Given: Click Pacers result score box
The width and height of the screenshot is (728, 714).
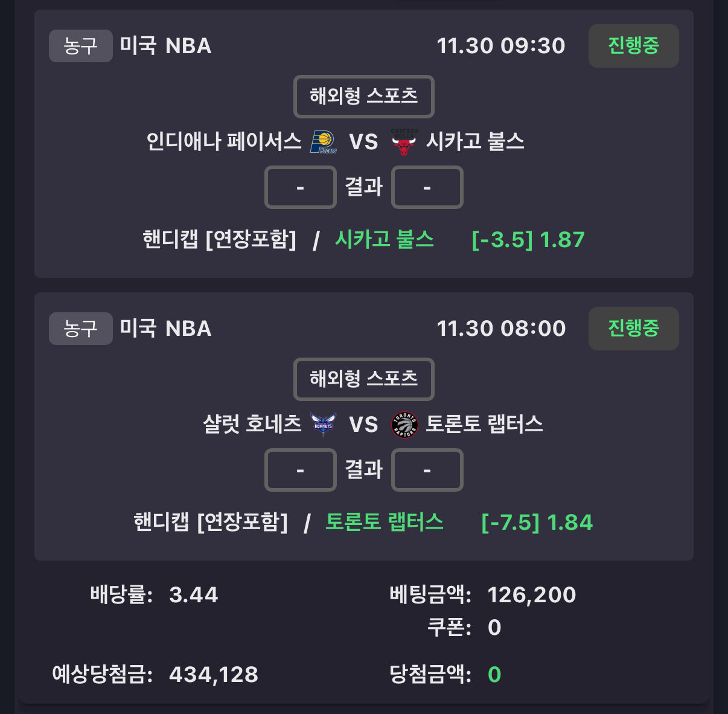Looking at the screenshot, I should [300, 187].
